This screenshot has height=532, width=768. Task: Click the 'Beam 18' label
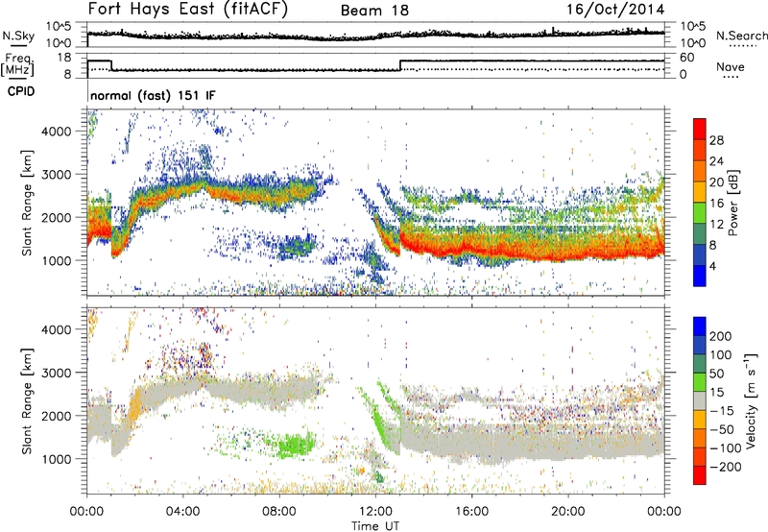[374, 11]
